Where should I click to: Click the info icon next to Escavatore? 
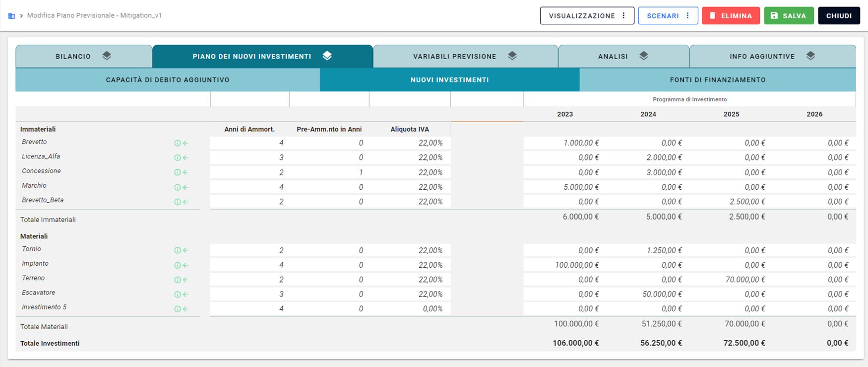point(177,294)
